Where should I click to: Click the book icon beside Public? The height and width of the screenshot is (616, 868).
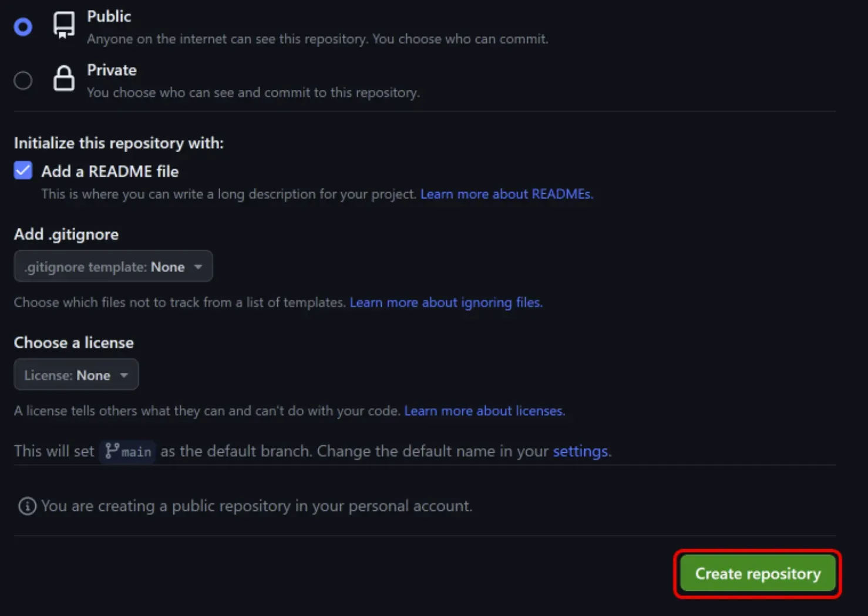coord(63,26)
